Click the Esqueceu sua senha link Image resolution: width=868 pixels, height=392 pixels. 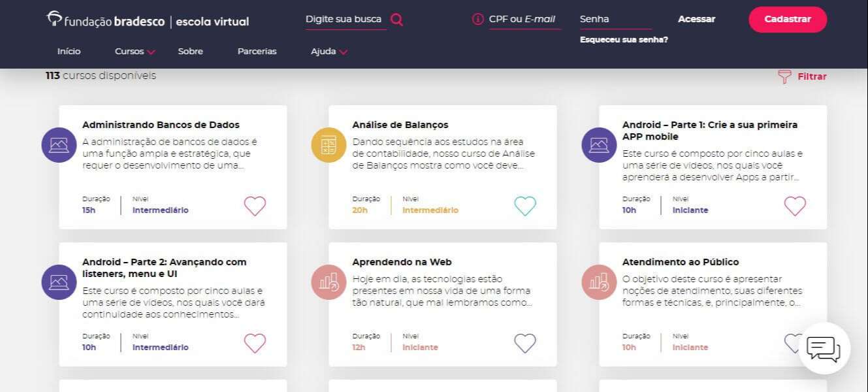pos(624,40)
